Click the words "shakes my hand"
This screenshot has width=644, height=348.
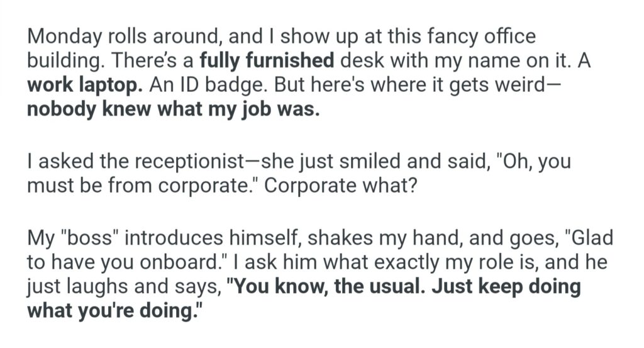[370, 239]
